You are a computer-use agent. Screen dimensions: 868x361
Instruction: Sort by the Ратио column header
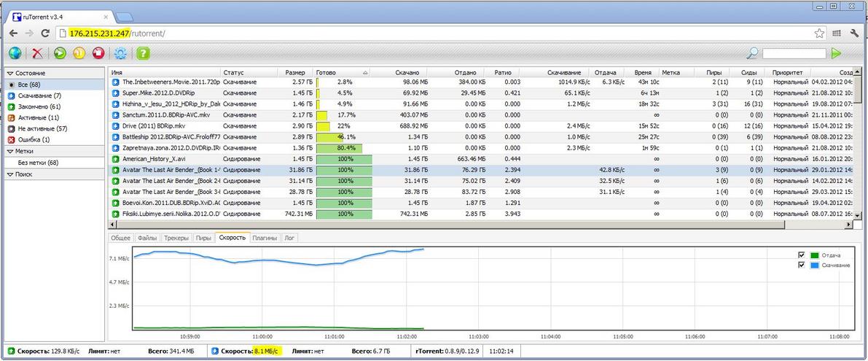coord(502,72)
